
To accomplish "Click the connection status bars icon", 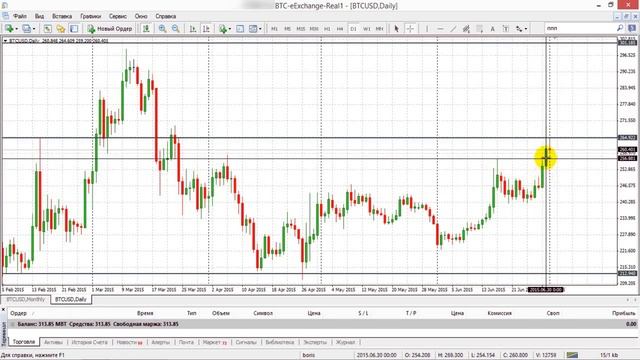I will (572, 355).
